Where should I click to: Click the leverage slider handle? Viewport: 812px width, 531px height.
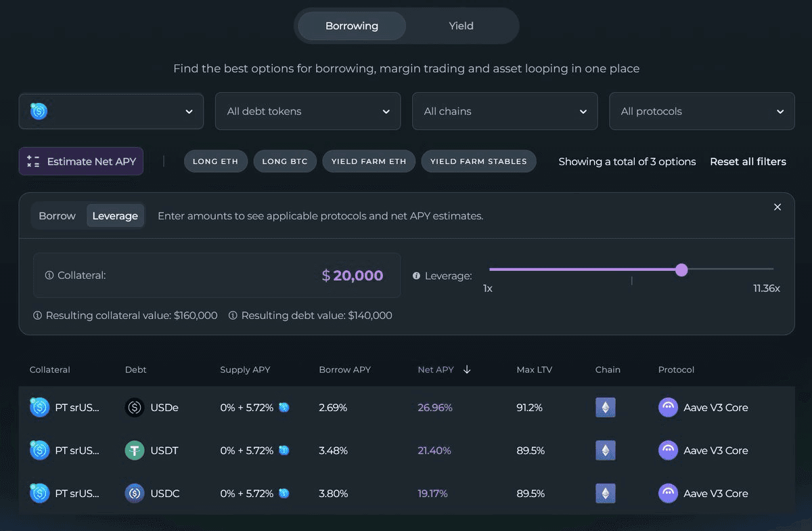coord(681,270)
